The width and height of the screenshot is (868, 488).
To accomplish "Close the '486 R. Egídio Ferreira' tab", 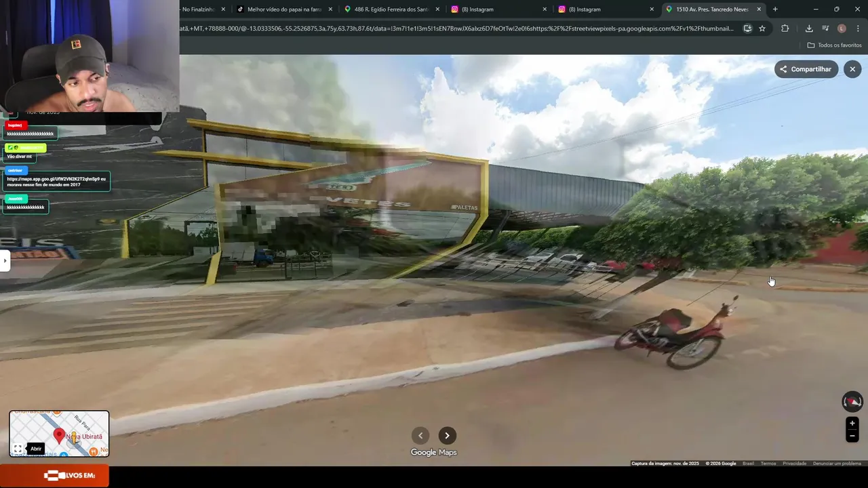I will [x=437, y=9].
